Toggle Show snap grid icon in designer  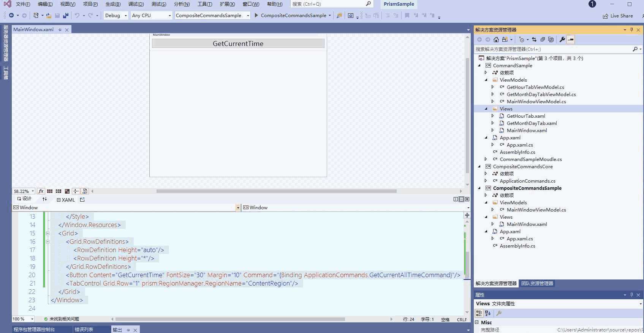tap(50, 191)
